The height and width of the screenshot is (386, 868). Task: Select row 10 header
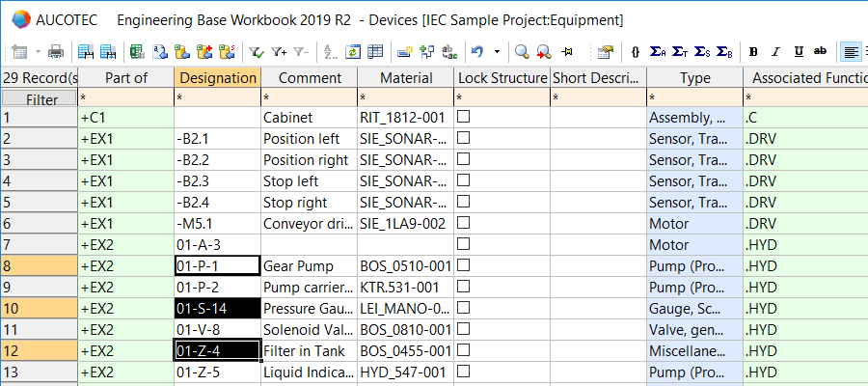point(39,308)
